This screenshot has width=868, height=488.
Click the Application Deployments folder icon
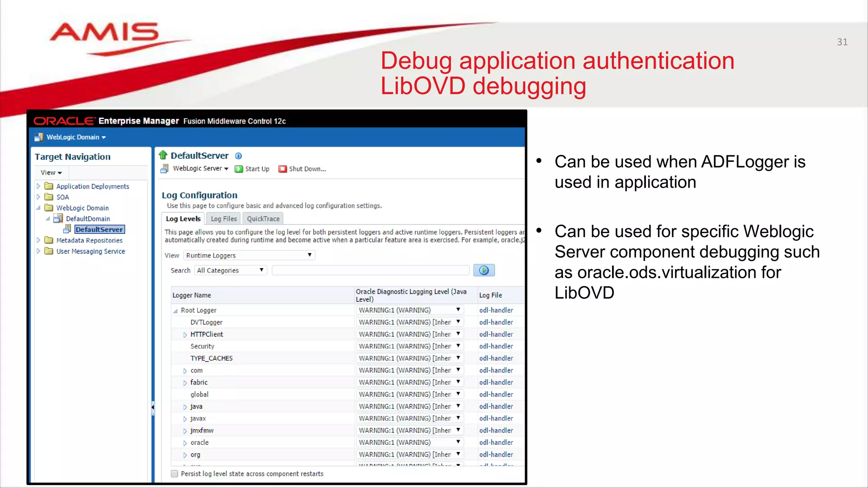point(49,186)
